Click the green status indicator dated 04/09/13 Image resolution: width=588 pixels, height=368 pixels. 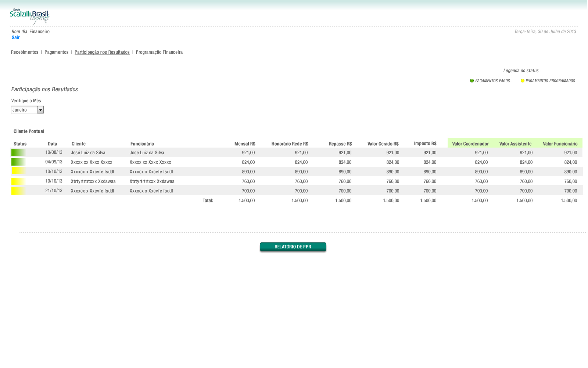coord(18,162)
